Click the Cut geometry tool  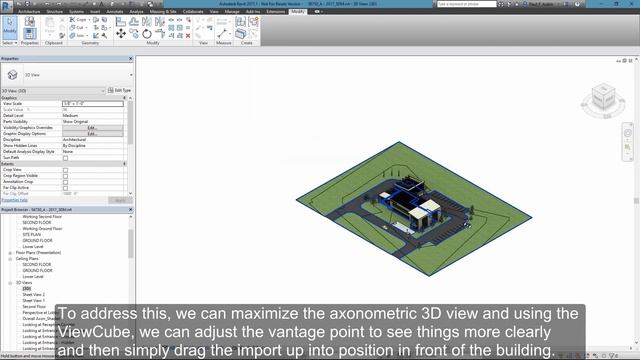[x=77, y=27]
